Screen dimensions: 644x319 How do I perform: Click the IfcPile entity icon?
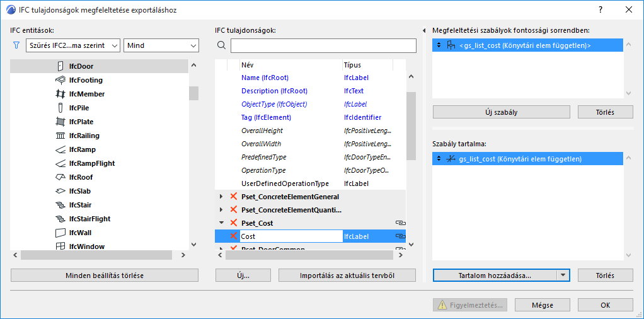pyautogui.click(x=60, y=108)
